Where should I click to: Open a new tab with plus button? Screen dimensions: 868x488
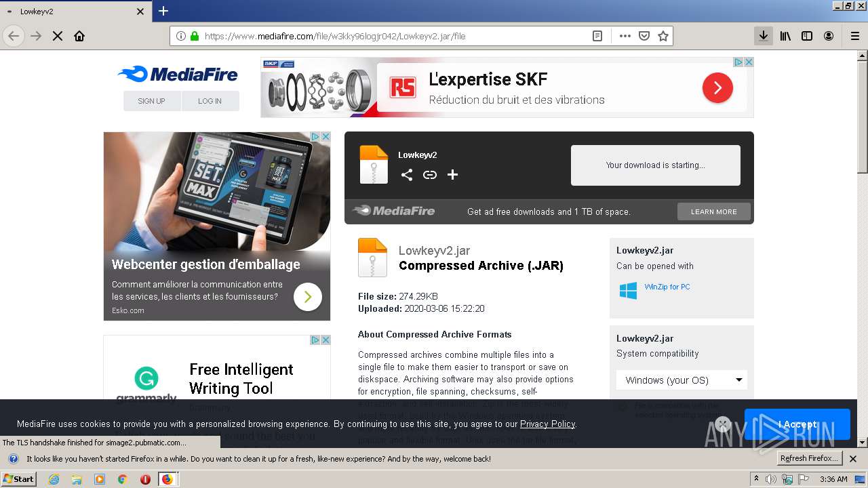coord(163,11)
